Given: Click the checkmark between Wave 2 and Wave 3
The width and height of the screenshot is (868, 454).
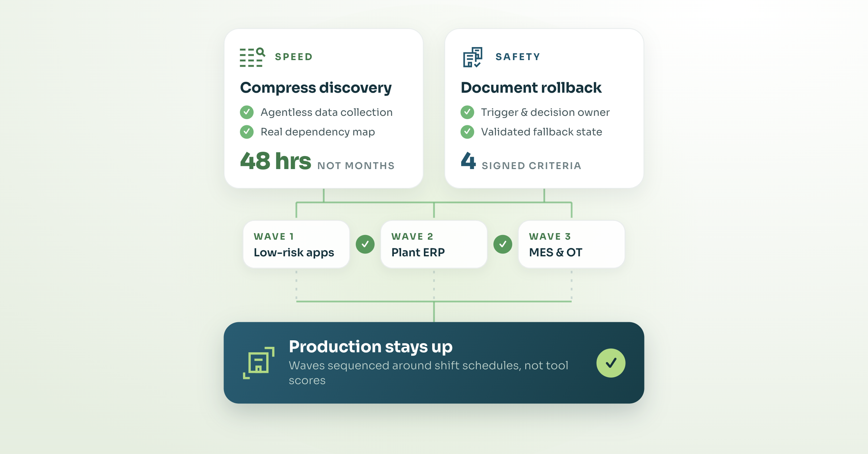Looking at the screenshot, I should point(503,244).
